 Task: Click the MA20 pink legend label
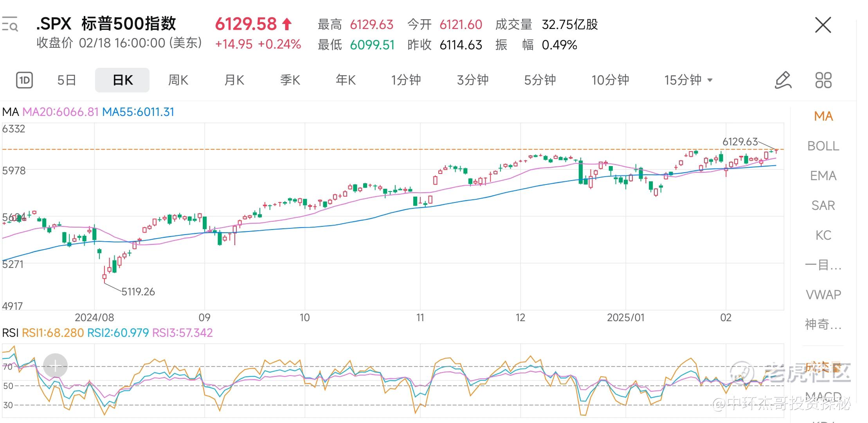click(60, 112)
